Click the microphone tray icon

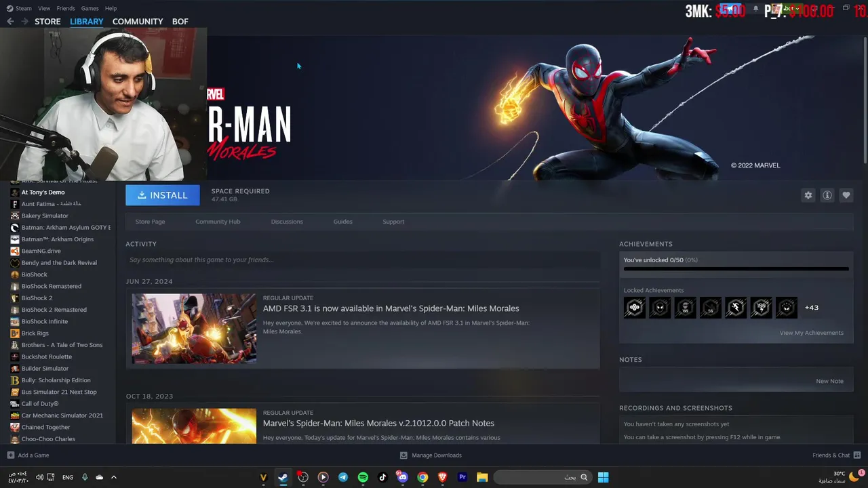tap(85, 477)
